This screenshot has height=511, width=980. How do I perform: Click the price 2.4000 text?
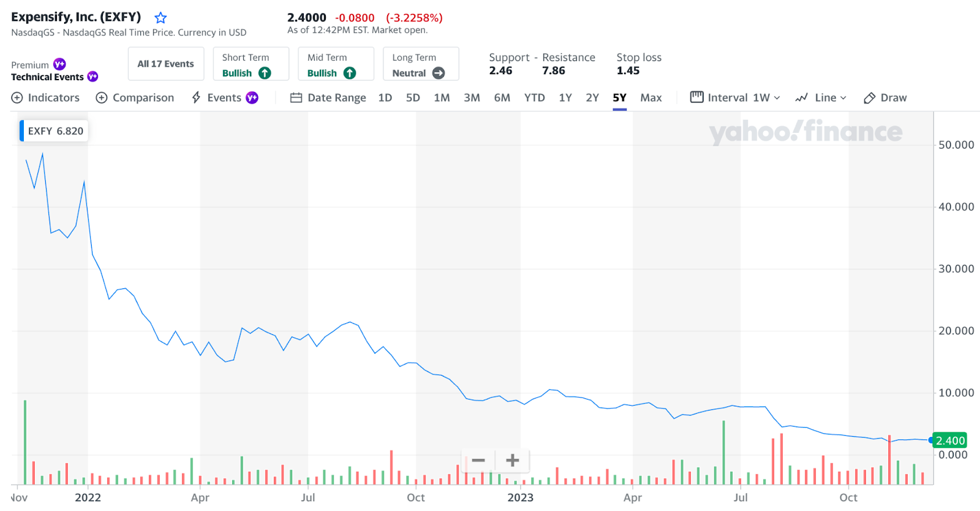[307, 18]
